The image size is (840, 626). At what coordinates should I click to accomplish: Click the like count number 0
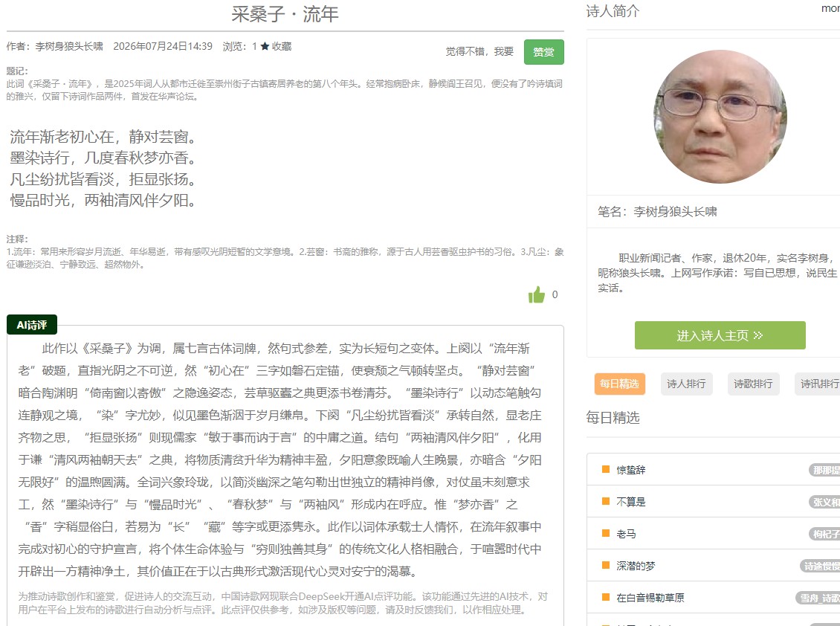click(x=555, y=294)
